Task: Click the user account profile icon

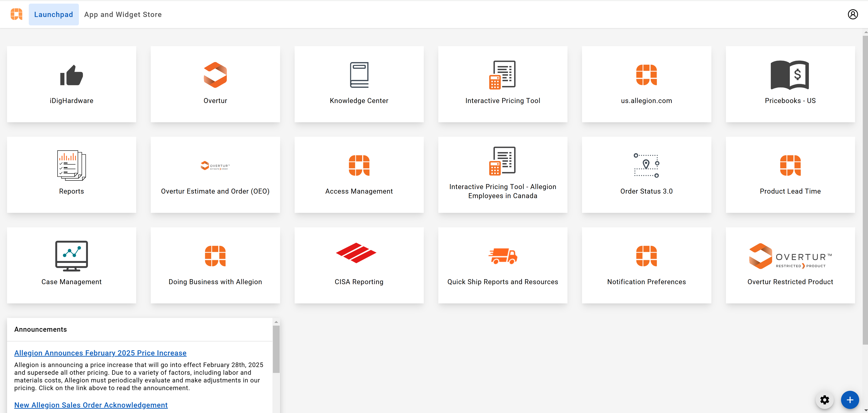Action: 853,14
